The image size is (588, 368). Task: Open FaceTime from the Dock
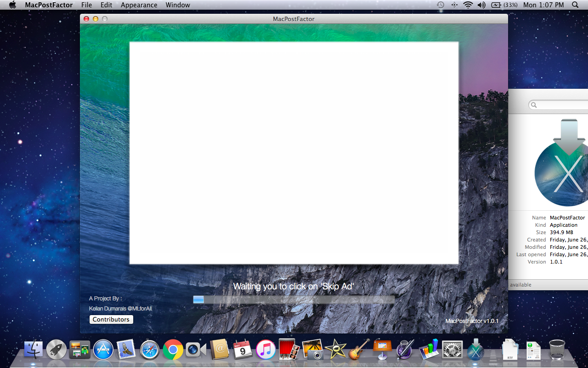pos(196,350)
